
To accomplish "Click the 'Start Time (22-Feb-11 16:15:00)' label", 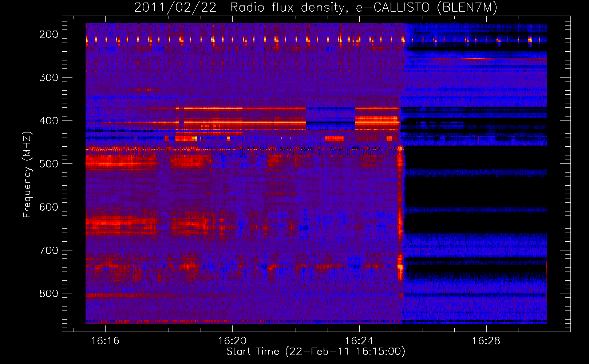I will [316, 352].
